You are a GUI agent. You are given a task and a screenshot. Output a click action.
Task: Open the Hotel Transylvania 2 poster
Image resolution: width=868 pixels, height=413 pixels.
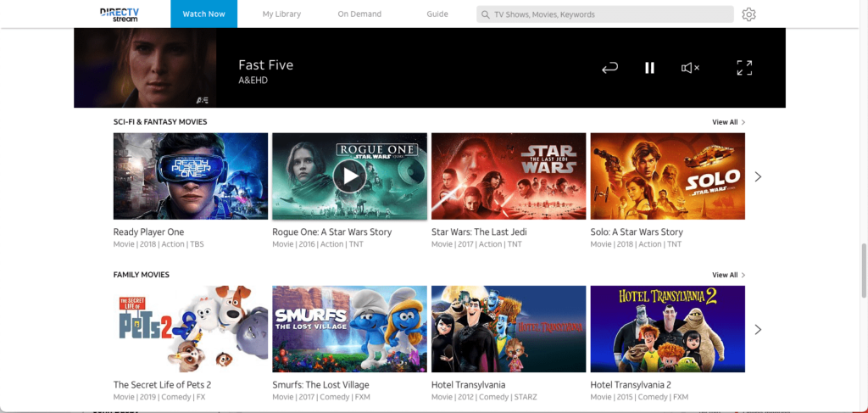[668, 329]
